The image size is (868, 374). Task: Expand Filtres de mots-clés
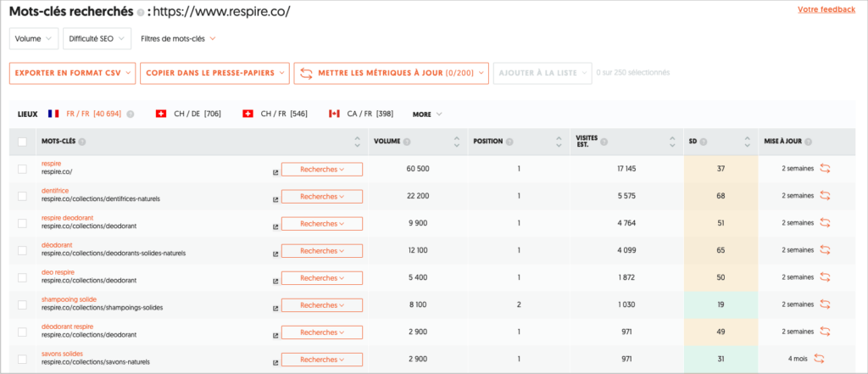pyautogui.click(x=178, y=39)
